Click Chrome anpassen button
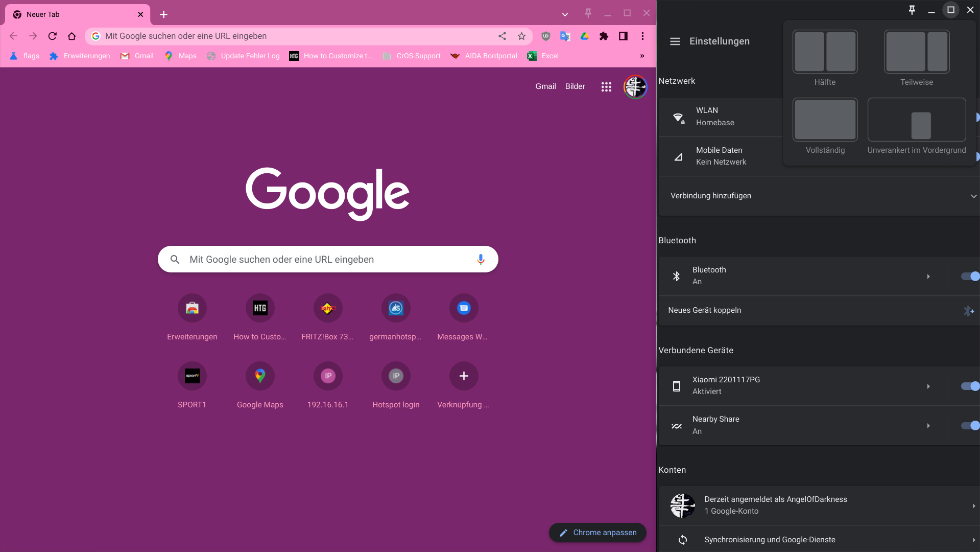Viewport: 980px width, 552px height. 597,533
